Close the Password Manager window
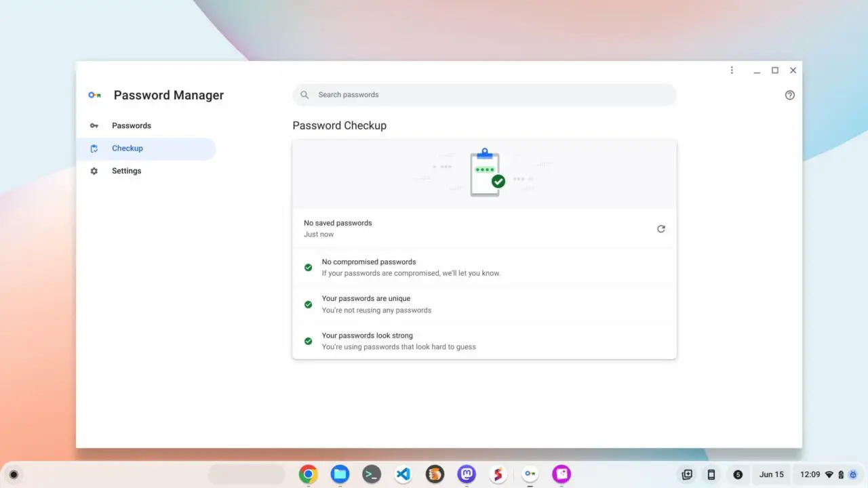Screen dimensions: 868x488 (793, 70)
